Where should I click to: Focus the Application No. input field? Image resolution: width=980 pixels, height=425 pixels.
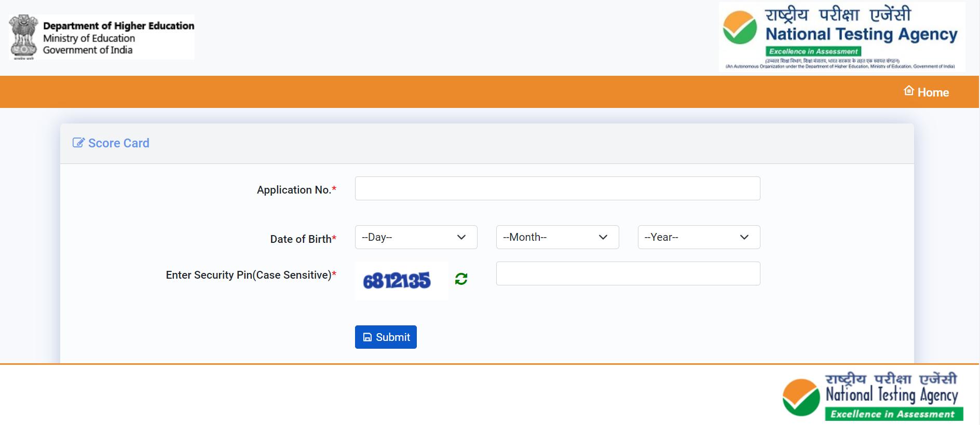pyautogui.click(x=557, y=188)
